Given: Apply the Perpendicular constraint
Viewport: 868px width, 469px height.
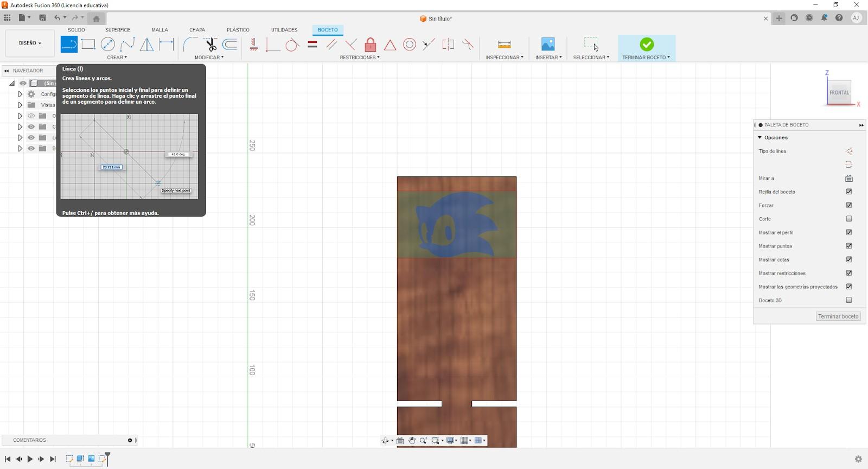Looking at the screenshot, I should pos(351,45).
